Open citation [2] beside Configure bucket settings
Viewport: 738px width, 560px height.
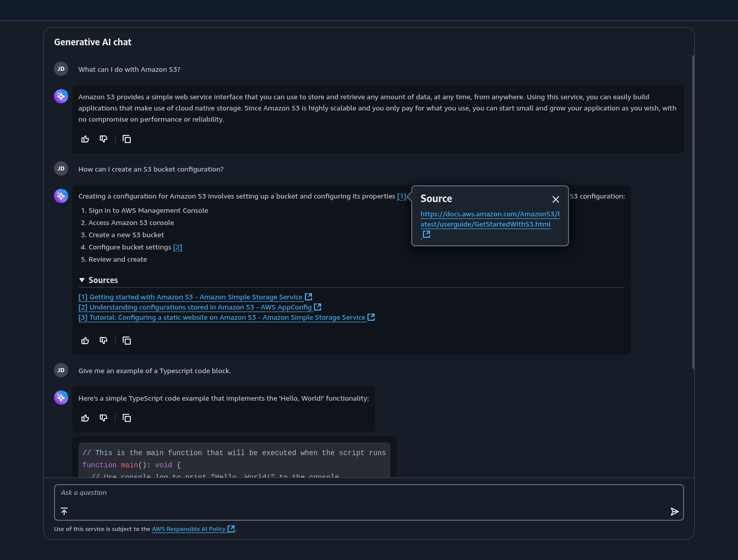coord(178,247)
